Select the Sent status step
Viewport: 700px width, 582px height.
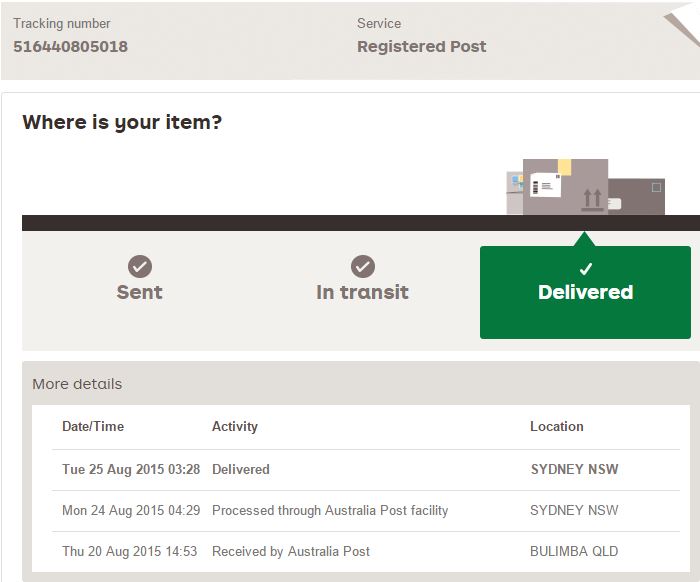(140, 292)
